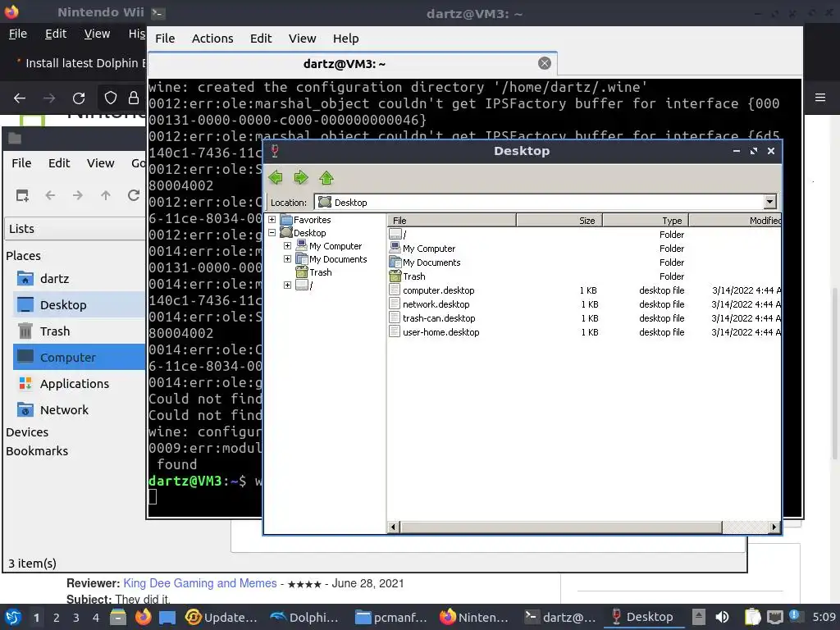This screenshot has height=630, width=840.
Task: Select My Documents folder in file list
Action: pos(431,262)
